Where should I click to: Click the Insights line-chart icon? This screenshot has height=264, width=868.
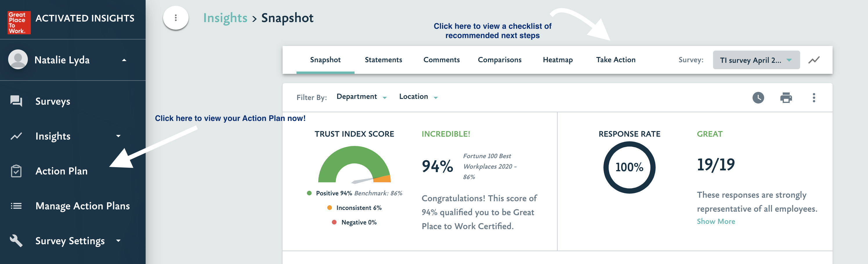coord(16,136)
